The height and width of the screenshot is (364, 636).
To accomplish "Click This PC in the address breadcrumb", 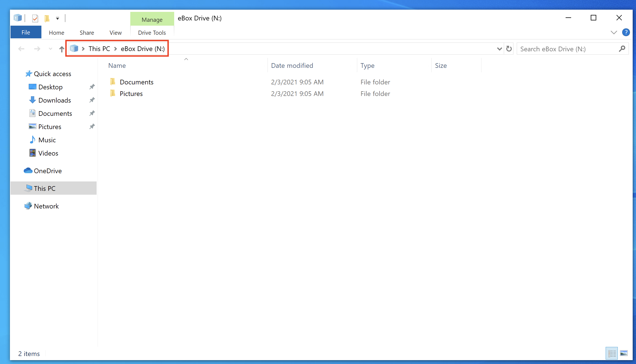I will click(99, 49).
